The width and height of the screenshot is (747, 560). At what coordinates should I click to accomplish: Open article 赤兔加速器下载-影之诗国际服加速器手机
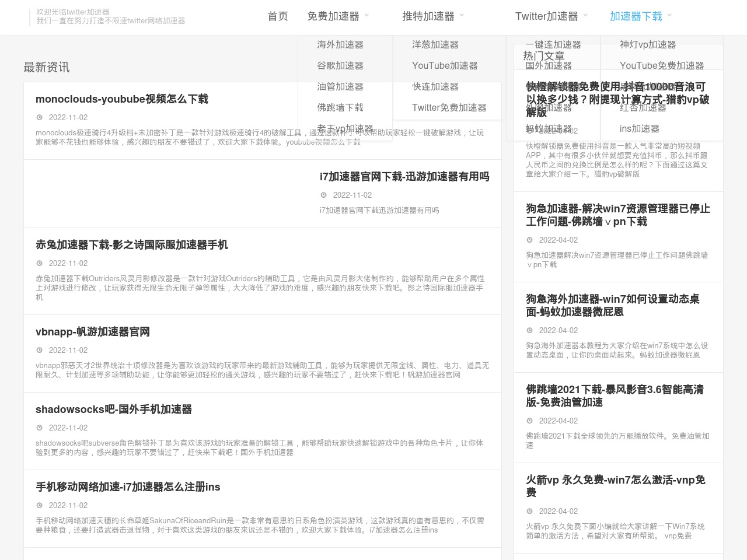pyautogui.click(x=132, y=245)
